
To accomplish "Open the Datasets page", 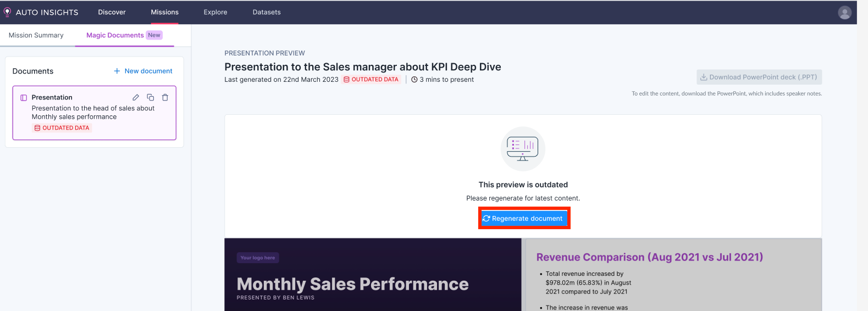I will [x=267, y=12].
